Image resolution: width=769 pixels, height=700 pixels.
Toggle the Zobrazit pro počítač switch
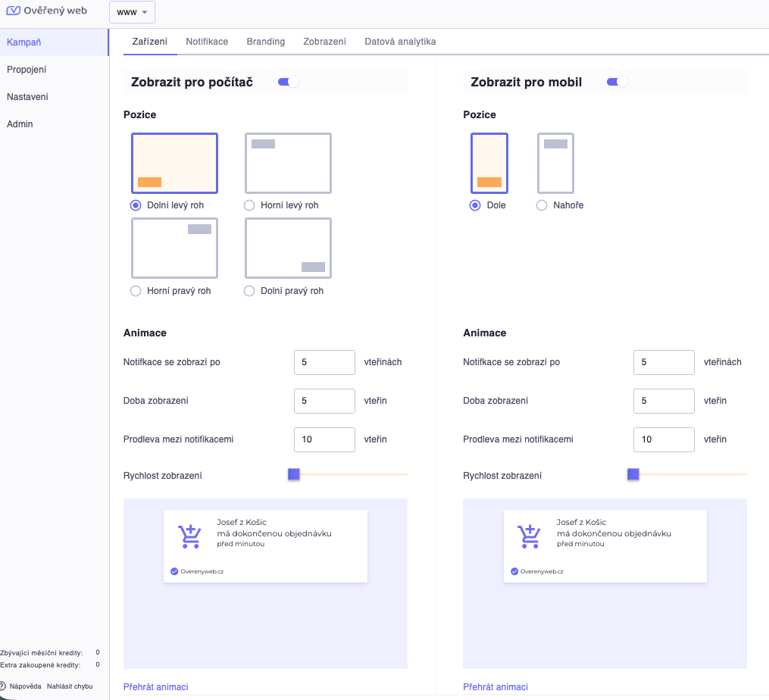tap(289, 82)
